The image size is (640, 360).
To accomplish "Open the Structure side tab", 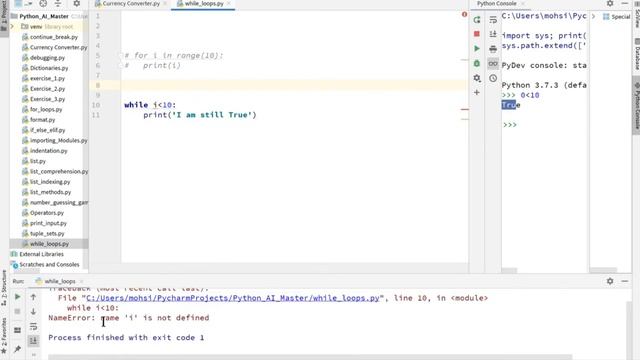I will coord(4,288).
